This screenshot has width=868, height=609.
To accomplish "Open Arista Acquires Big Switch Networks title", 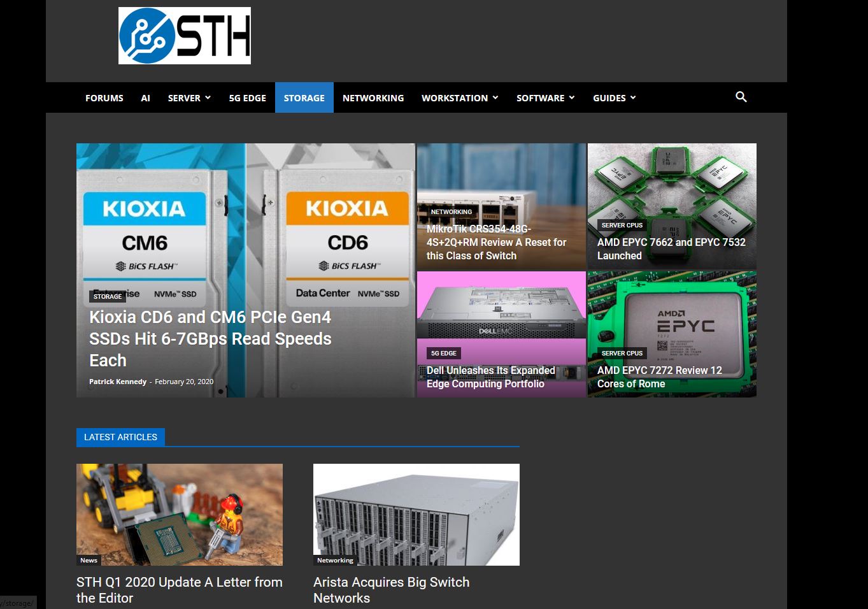I will click(392, 590).
